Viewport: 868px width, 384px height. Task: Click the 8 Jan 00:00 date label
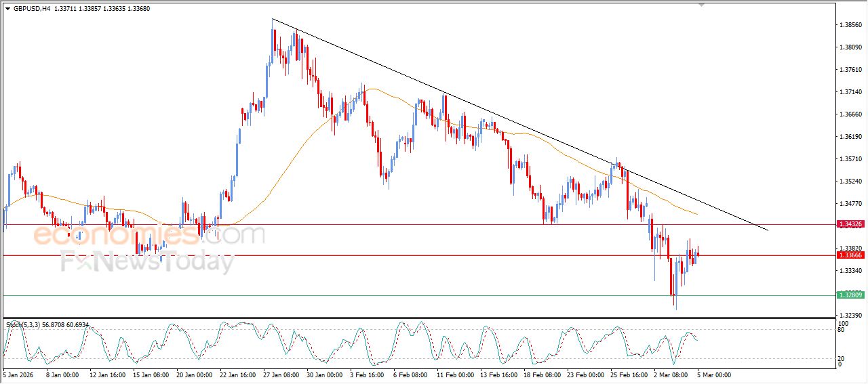pos(62,375)
